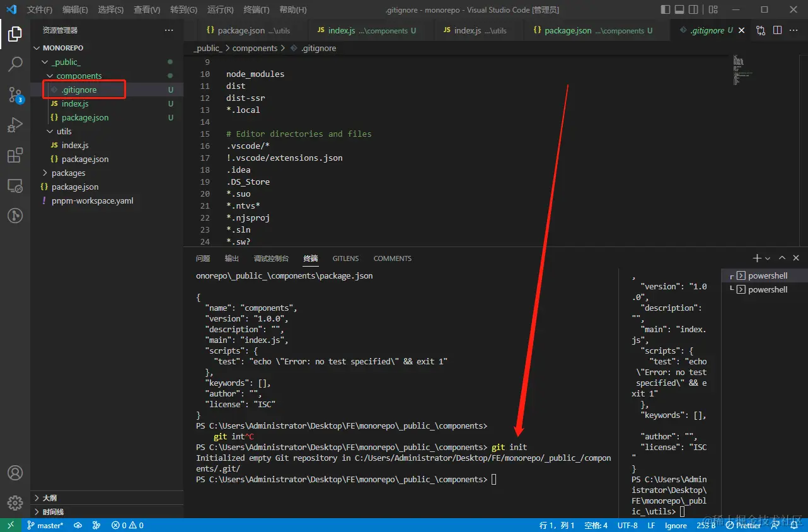Open the Extensions view

(x=15, y=156)
